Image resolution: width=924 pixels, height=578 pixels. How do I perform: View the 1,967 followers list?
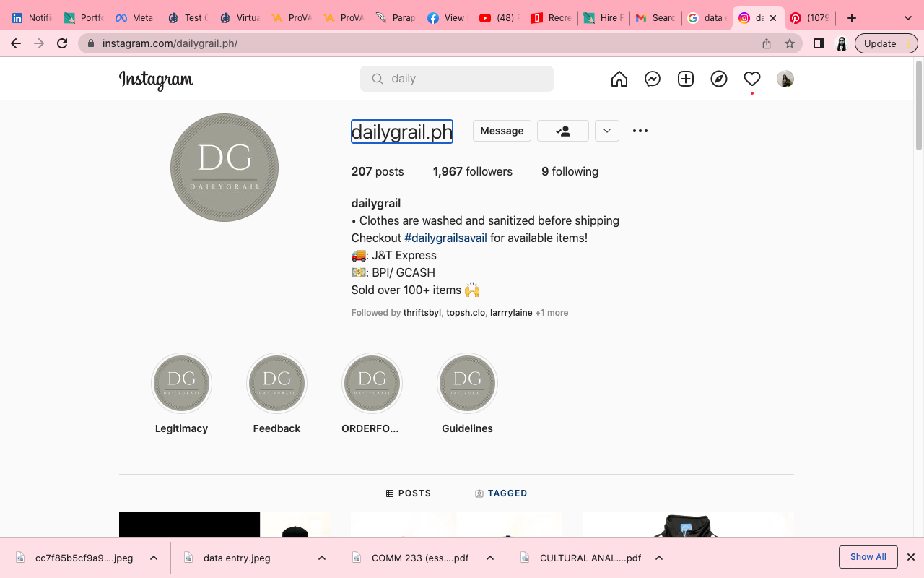[473, 171]
